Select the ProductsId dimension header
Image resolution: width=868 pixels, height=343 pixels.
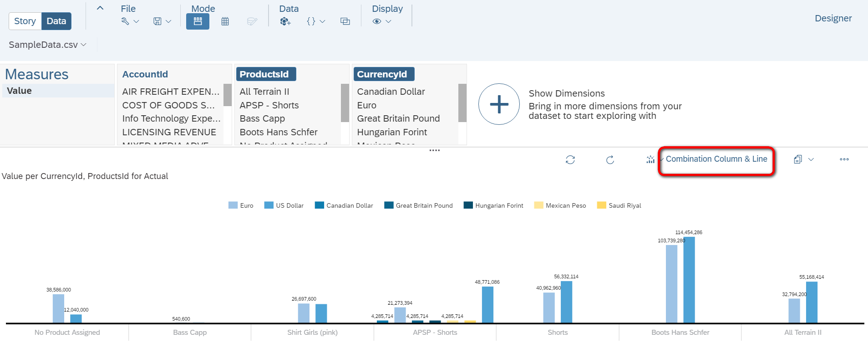[264, 74]
